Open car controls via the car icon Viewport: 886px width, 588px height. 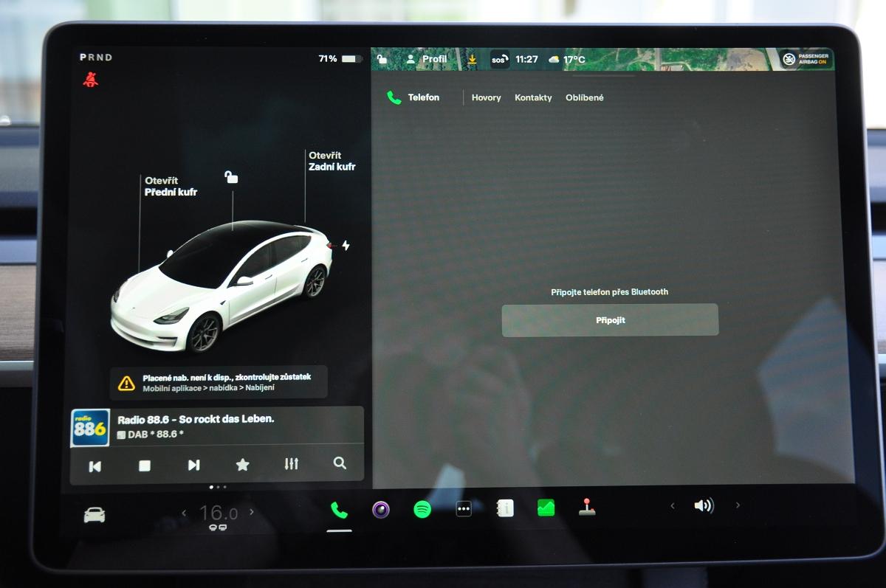point(95,515)
